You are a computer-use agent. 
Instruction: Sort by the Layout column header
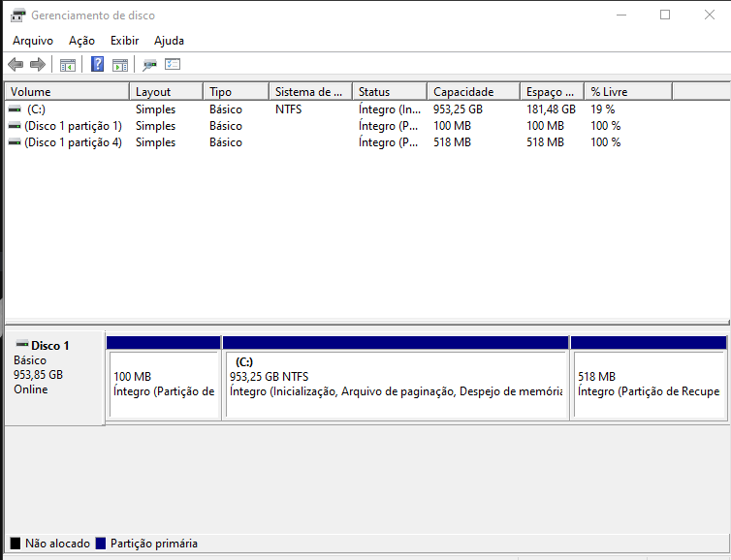pyautogui.click(x=167, y=92)
